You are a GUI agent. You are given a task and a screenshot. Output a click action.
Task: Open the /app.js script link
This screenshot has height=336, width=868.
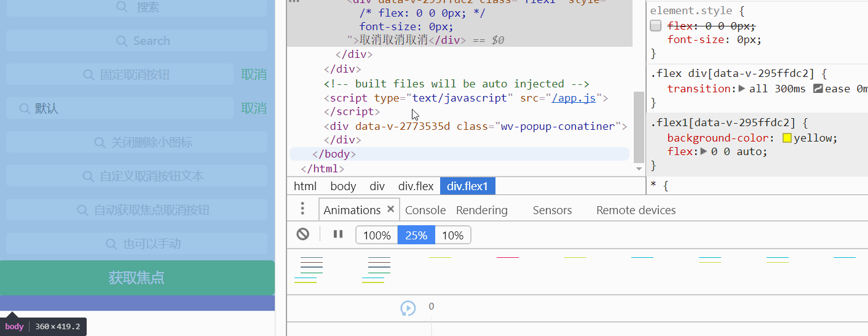click(574, 98)
